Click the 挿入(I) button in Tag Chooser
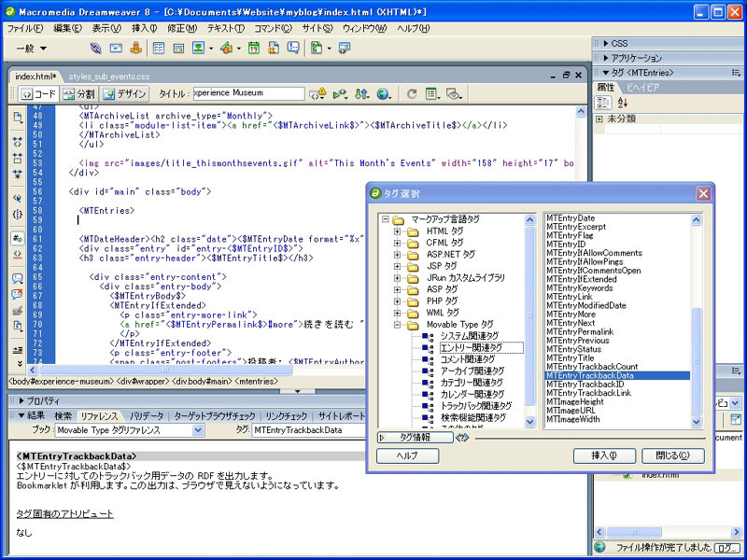 point(604,455)
